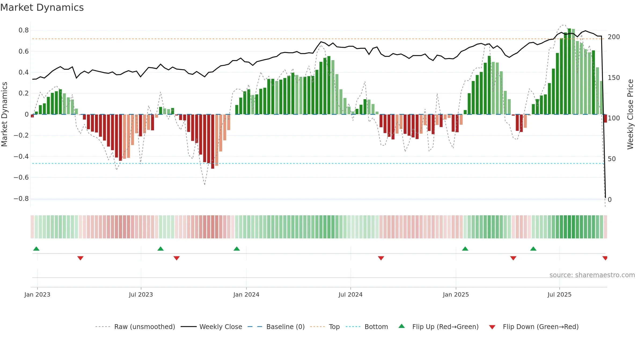The width and height of the screenshot is (644, 362).
Task: Click the Jul 2024 x-axis label
Action: point(350,294)
